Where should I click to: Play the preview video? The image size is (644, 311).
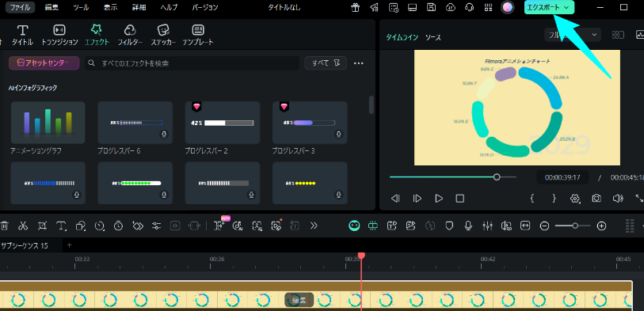pyautogui.click(x=439, y=199)
